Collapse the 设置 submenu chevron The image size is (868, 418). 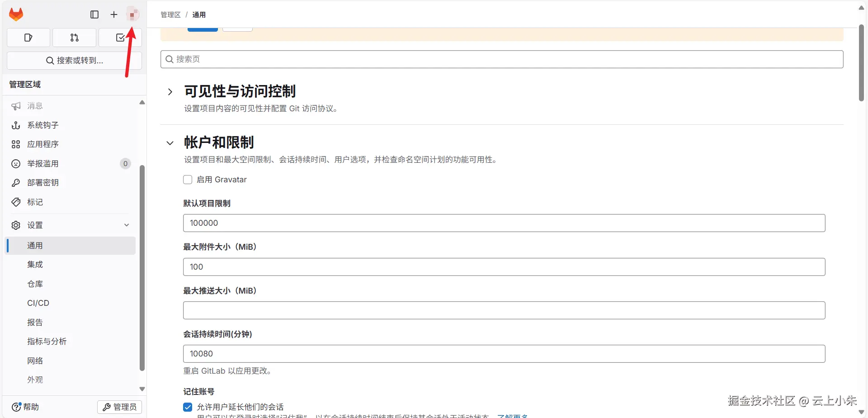click(x=127, y=225)
